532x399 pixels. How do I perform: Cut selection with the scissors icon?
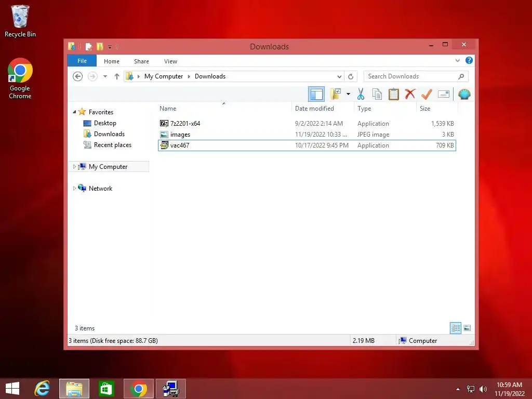point(361,94)
